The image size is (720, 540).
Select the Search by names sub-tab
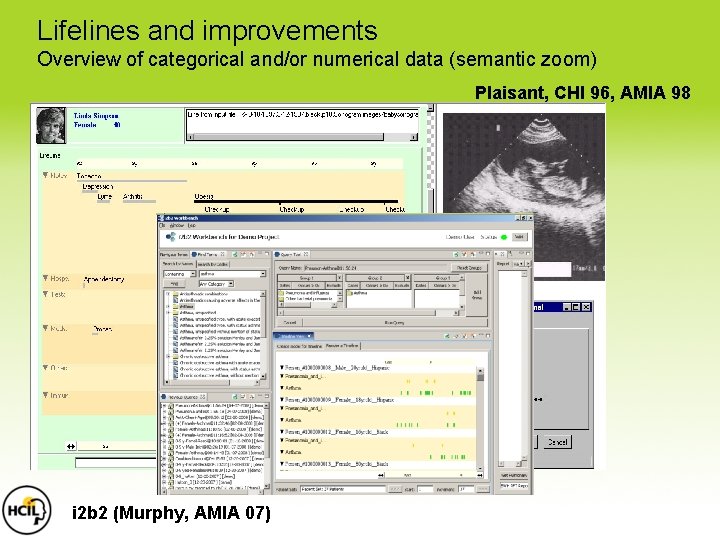[178, 264]
